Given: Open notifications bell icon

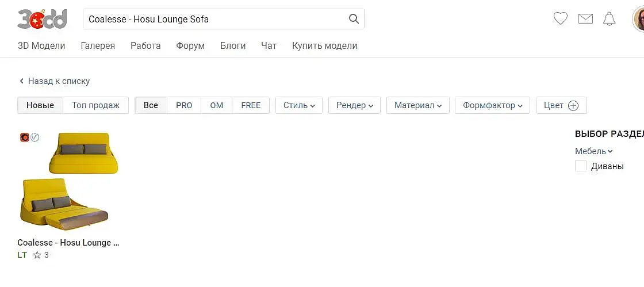Looking at the screenshot, I should pyautogui.click(x=609, y=19).
